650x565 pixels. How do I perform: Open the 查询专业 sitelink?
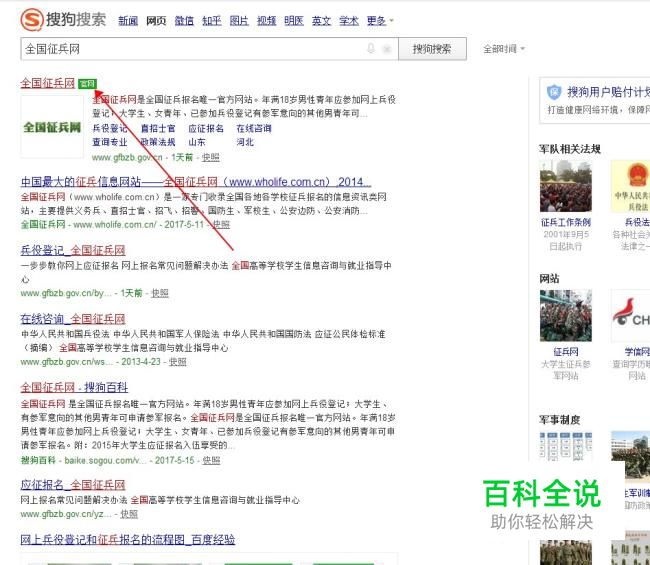[x=109, y=142]
